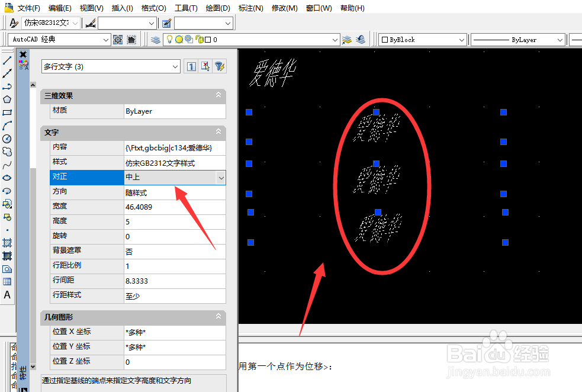The height and width of the screenshot is (392, 582).
Task: Select the Spline tool
Action: [7, 165]
